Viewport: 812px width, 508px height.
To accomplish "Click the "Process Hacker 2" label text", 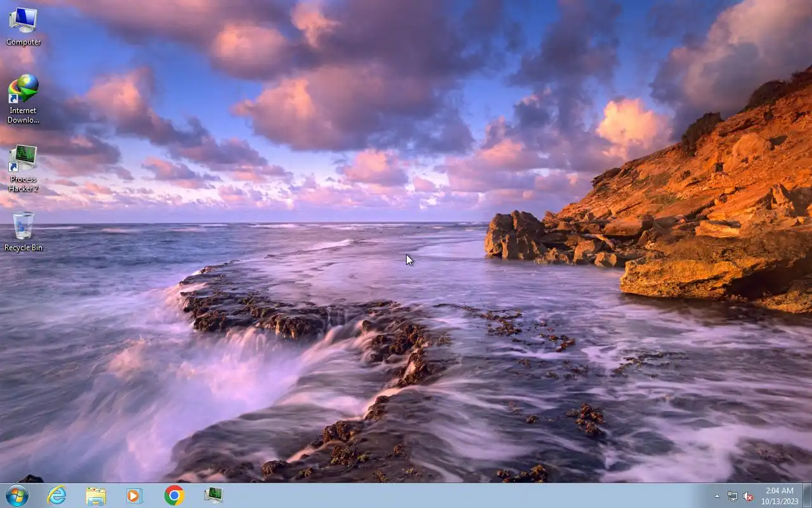I will (23, 184).
